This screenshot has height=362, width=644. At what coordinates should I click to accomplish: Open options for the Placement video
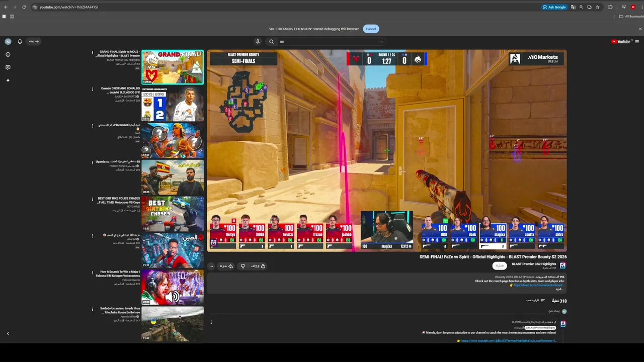coord(92,126)
